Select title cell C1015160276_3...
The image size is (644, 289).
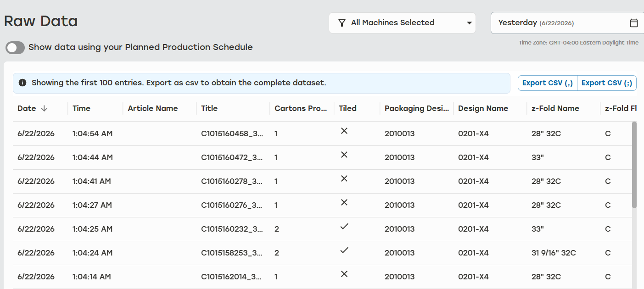click(232, 205)
